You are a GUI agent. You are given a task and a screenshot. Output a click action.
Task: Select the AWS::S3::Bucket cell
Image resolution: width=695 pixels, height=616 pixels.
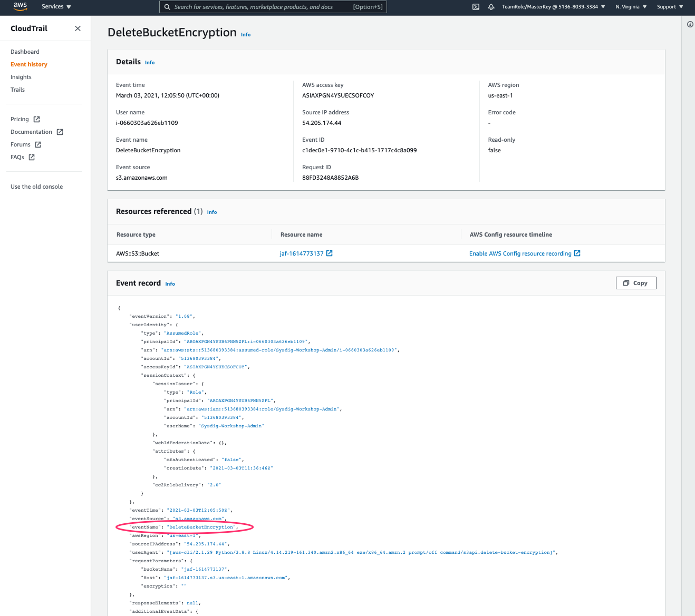tap(138, 253)
